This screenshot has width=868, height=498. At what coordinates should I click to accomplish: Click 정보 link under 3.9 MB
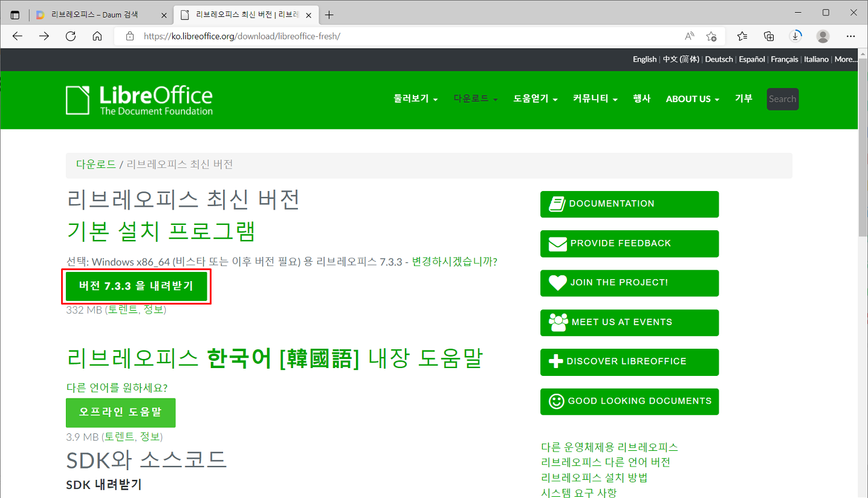point(150,436)
